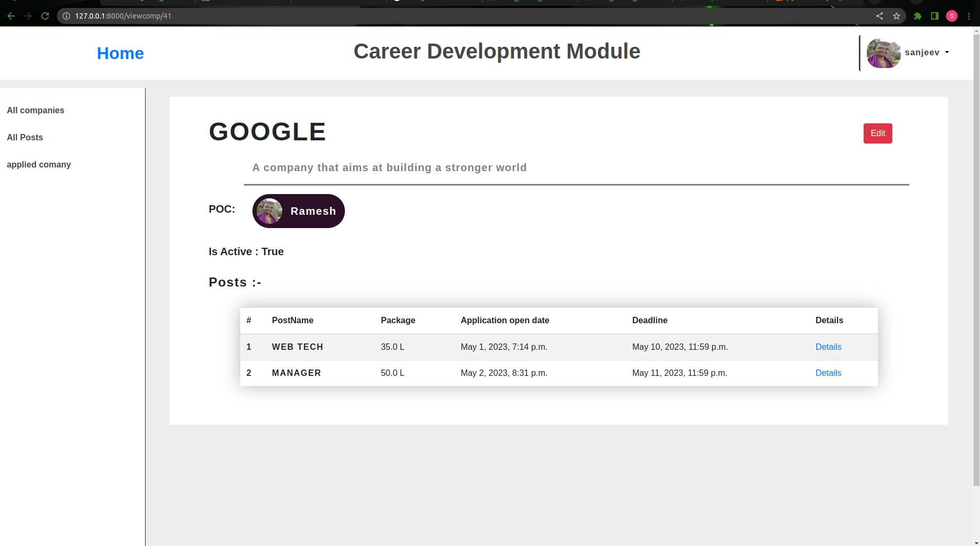This screenshot has width=980, height=546.
Task: Go back to the previous page
Action: (x=12, y=16)
